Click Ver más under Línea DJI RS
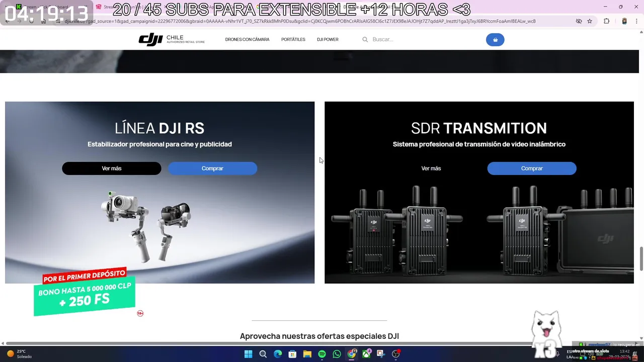The image size is (644, 362). (x=112, y=168)
